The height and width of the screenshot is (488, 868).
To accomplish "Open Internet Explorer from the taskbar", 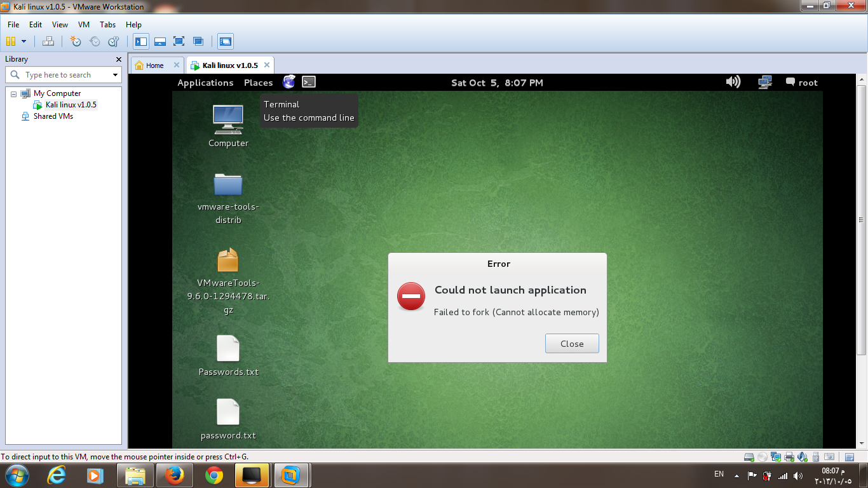I will [57, 475].
